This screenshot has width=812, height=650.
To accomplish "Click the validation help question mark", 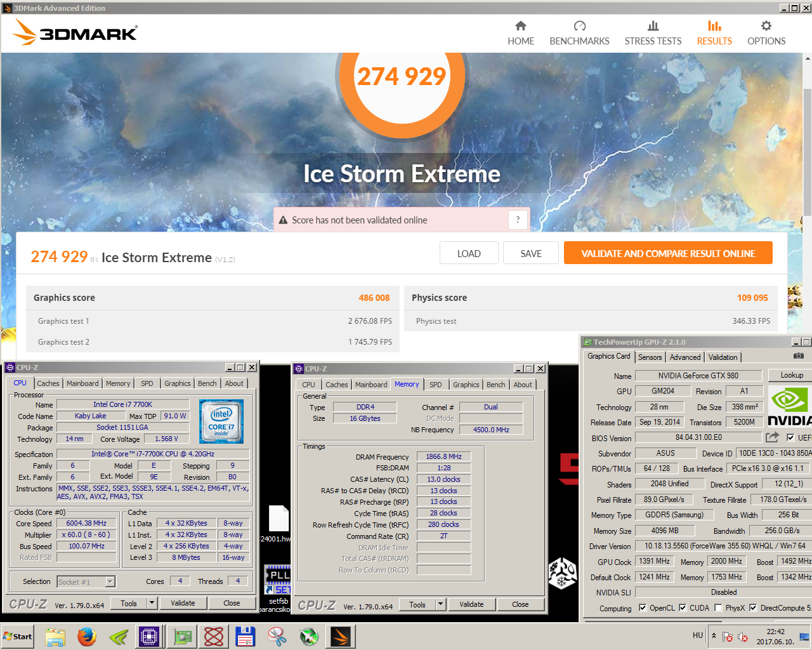I will pos(518,220).
